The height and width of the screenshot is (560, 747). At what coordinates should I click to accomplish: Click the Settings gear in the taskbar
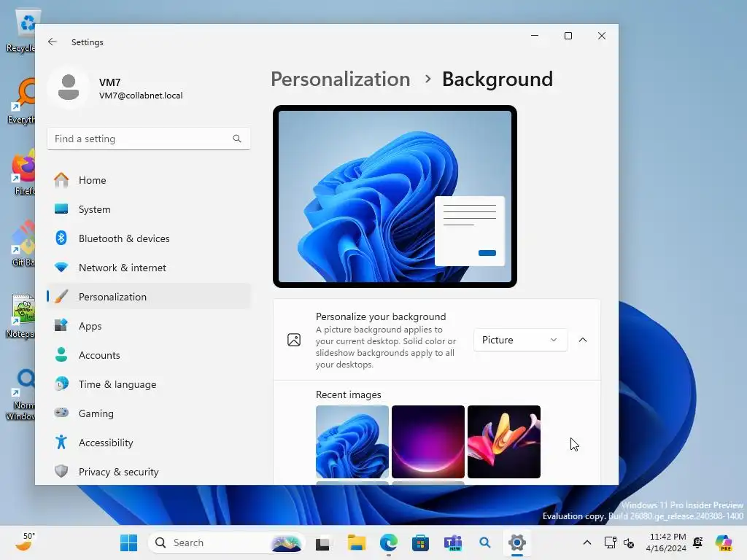coord(517,542)
